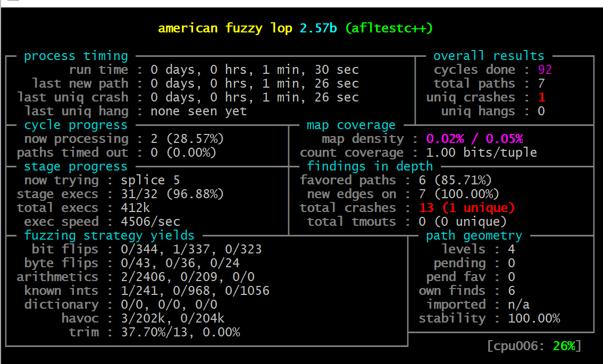The width and height of the screenshot is (603, 364).
Task: Select the total tmouts value "0 (0 unique)"
Action: coord(463,222)
